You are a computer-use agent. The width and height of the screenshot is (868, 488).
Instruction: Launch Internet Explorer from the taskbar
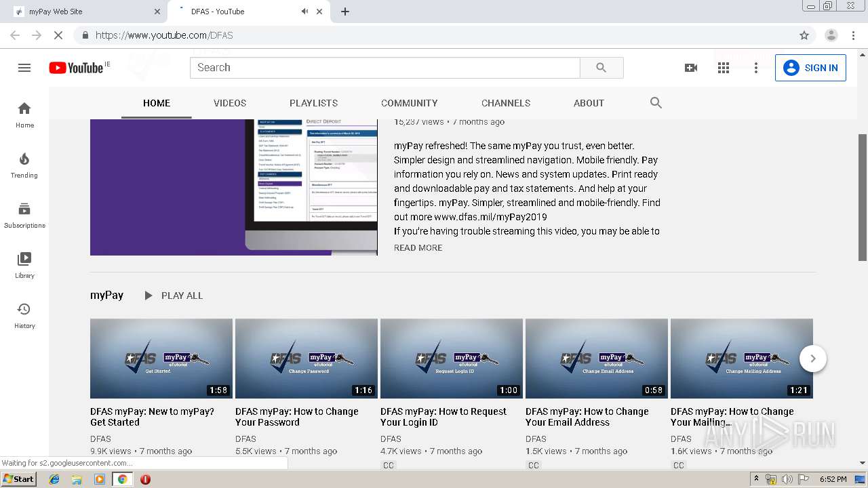pos(54,479)
